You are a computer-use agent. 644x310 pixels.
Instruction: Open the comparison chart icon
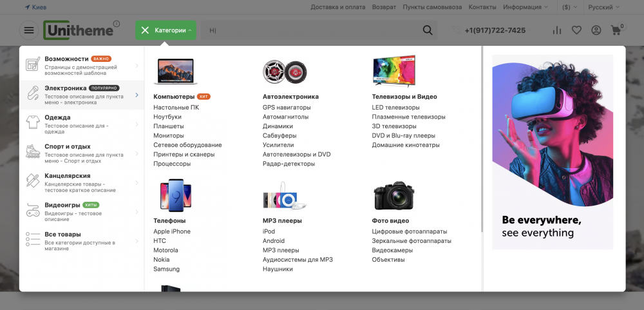(557, 30)
